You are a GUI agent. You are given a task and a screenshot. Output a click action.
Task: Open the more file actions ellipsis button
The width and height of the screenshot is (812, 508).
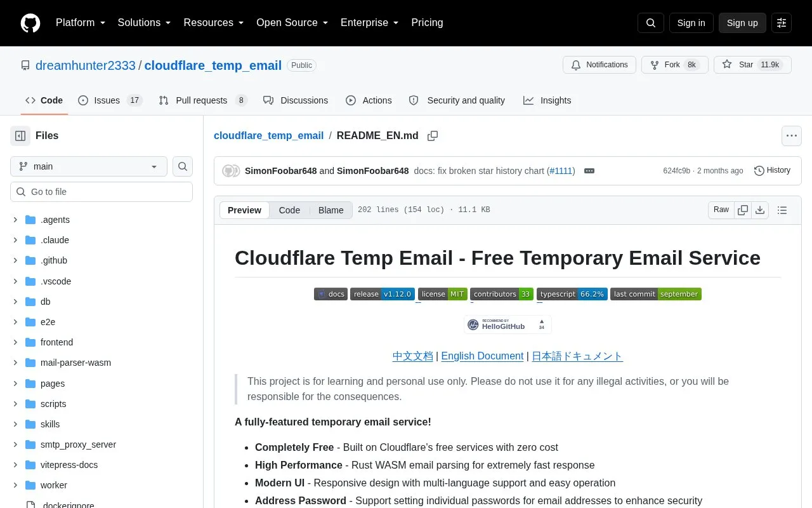[x=791, y=135]
